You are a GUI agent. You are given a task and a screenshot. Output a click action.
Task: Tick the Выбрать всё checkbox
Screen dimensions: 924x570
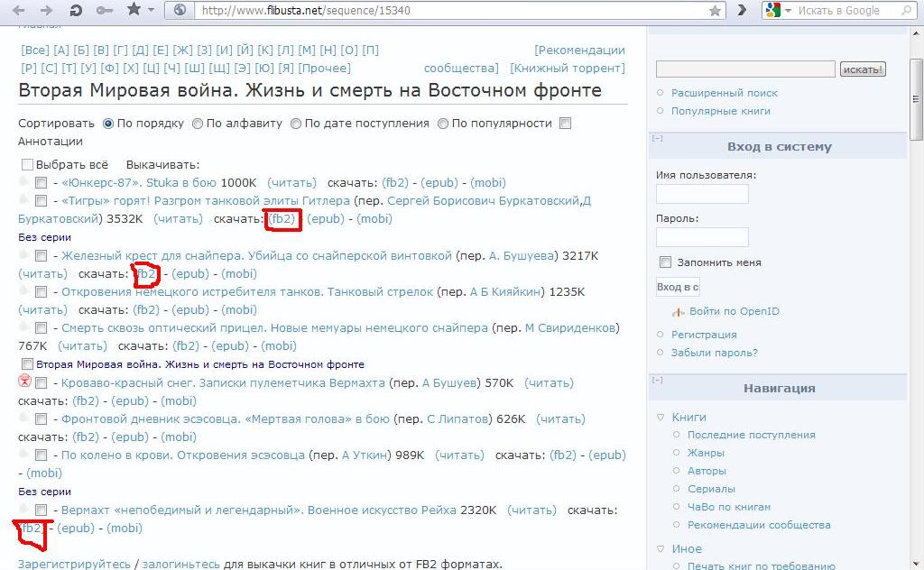tap(27, 164)
